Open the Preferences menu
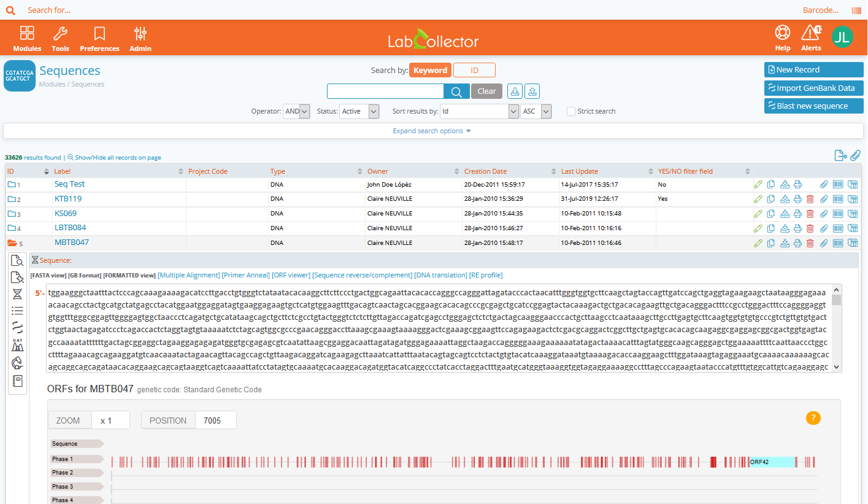 pos(99,39)
